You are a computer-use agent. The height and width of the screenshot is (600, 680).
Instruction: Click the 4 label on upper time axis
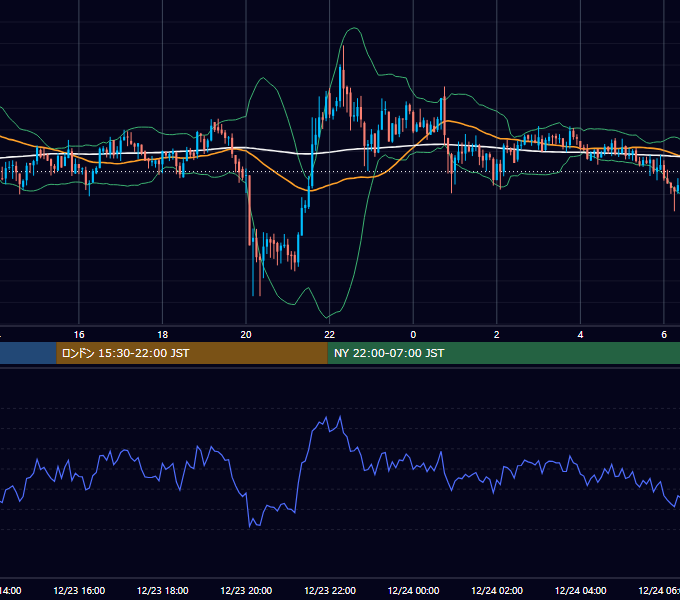(x=580, y=334)
